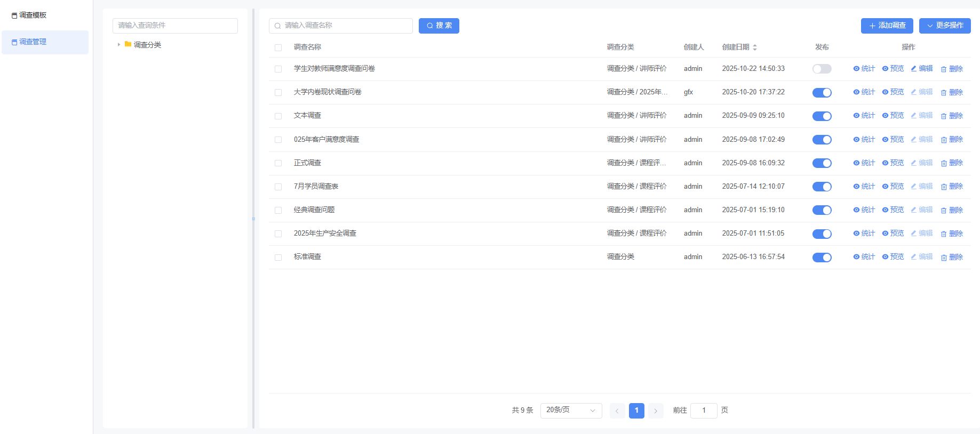Toggle publish switch for 2025年生产安全调查
This screenshot has width=980, height=434.
822,234
